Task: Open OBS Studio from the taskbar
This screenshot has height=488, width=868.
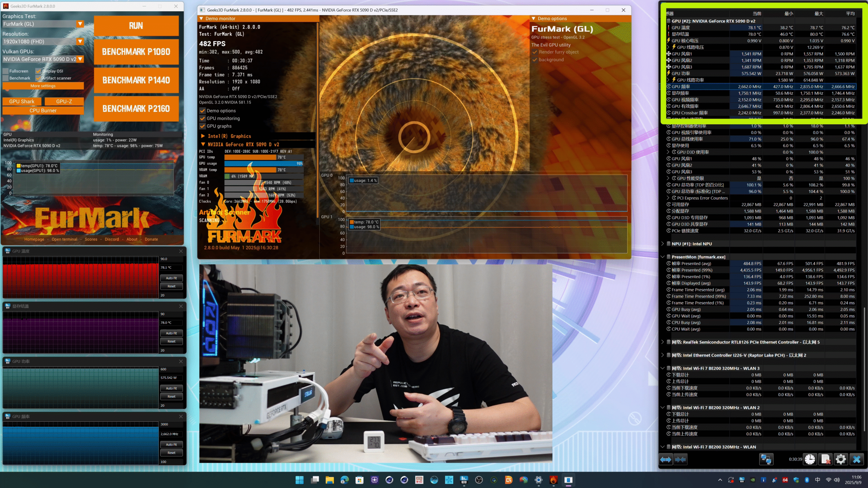Action: tap(479, 480)
